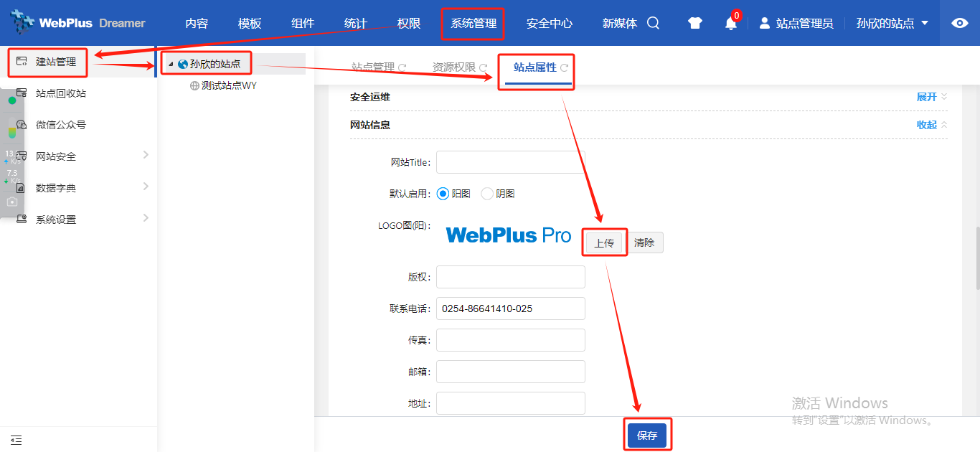This screenshot has height=452, width=980.
Task: Click the 网站Title input field
Action: (x=511, y=162)
